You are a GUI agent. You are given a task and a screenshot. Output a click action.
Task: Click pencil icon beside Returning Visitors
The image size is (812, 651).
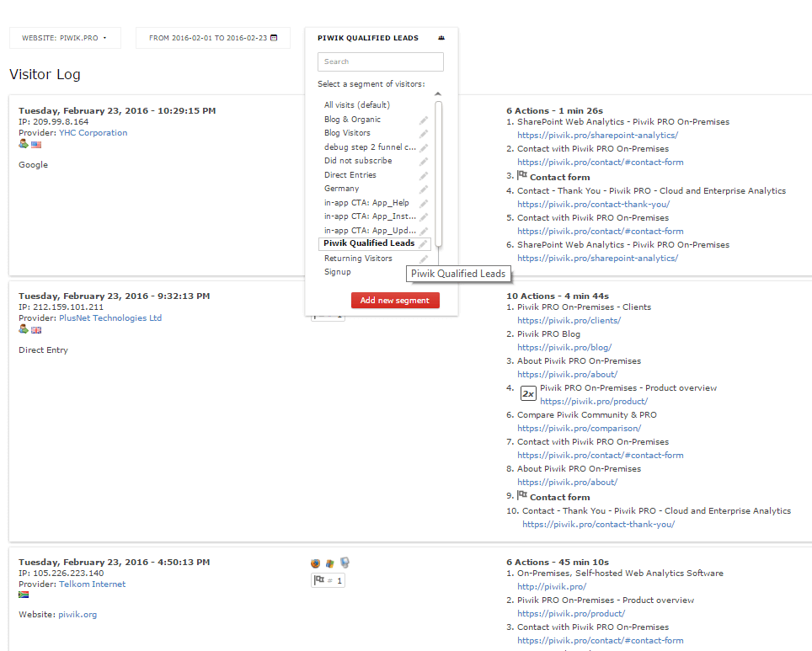point(424,259)
